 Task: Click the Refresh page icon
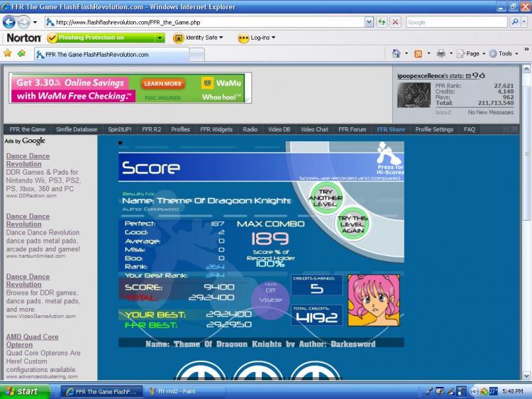pos(382,22)
